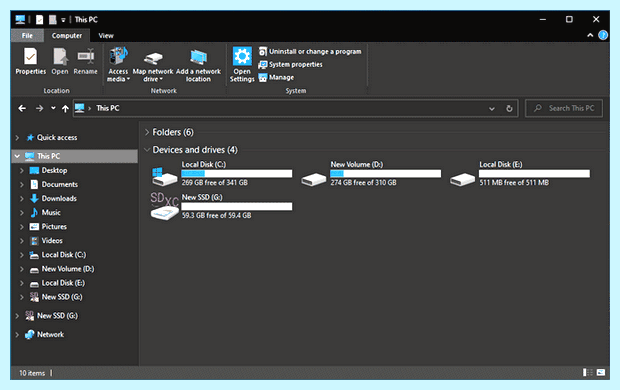Click Uninstall or change a program
Image resolution: width=620 pixels, height=390 pixels.
[310, 51]
